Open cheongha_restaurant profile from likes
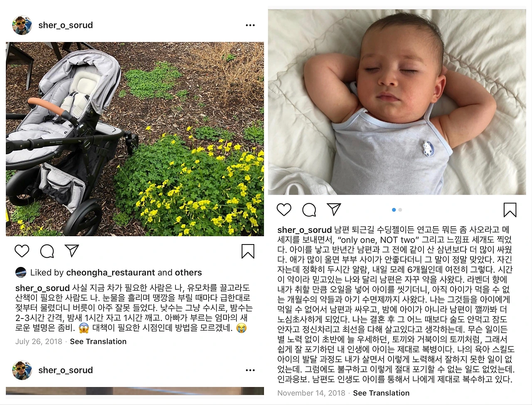Viewport: 532px width, 405px height. pos(111,273)
